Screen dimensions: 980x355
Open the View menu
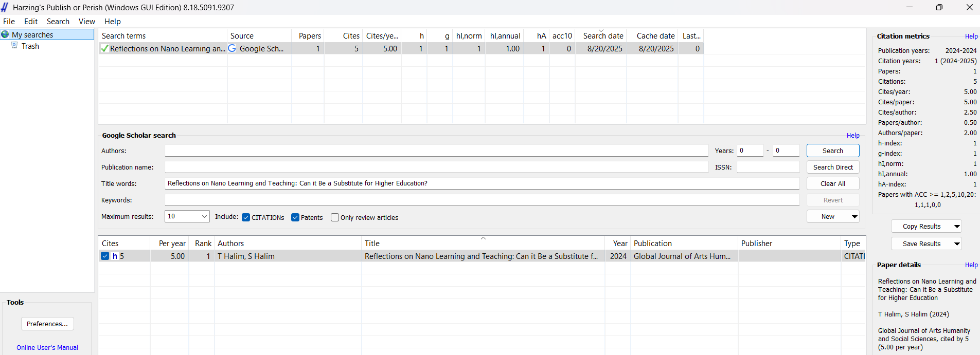point(87,22)
